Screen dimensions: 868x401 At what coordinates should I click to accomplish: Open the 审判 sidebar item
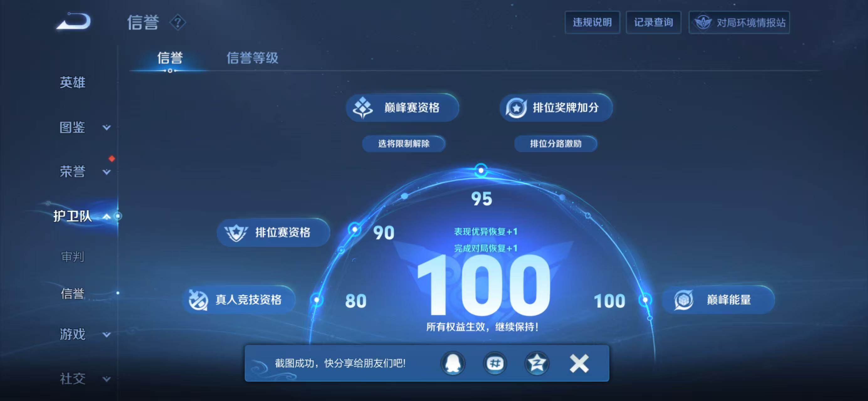coord(72,257)
